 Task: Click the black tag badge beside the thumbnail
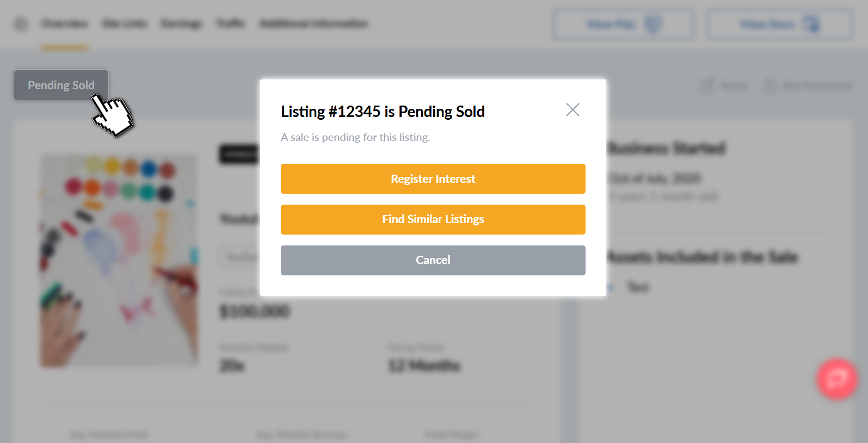pos(239,154)
